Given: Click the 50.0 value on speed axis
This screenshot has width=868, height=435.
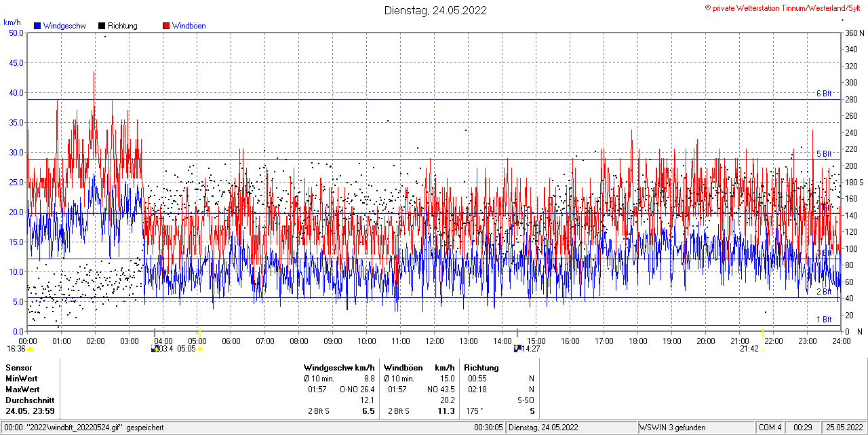Looking at the screenshot, I should 16,33.
